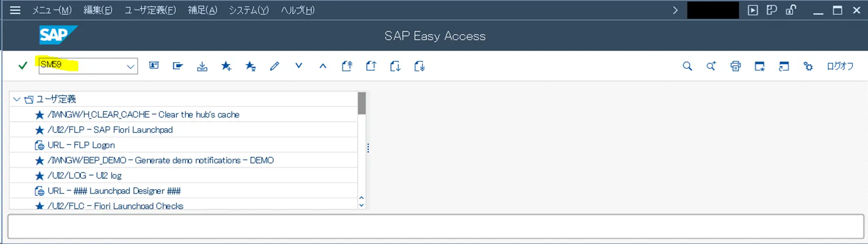This screenshot has width=868, height=244.
Task: Click the add to favorites star icon
Action: (226, 66)
